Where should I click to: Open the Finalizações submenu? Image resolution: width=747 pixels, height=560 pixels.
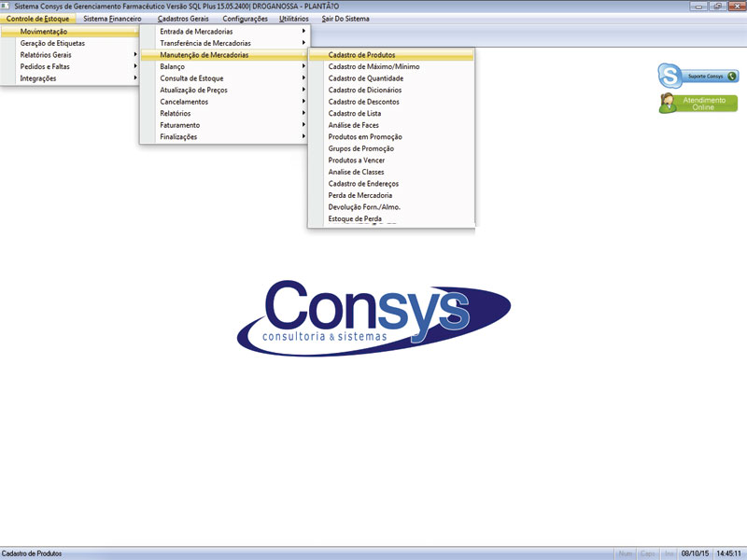[x=224, y=136]
